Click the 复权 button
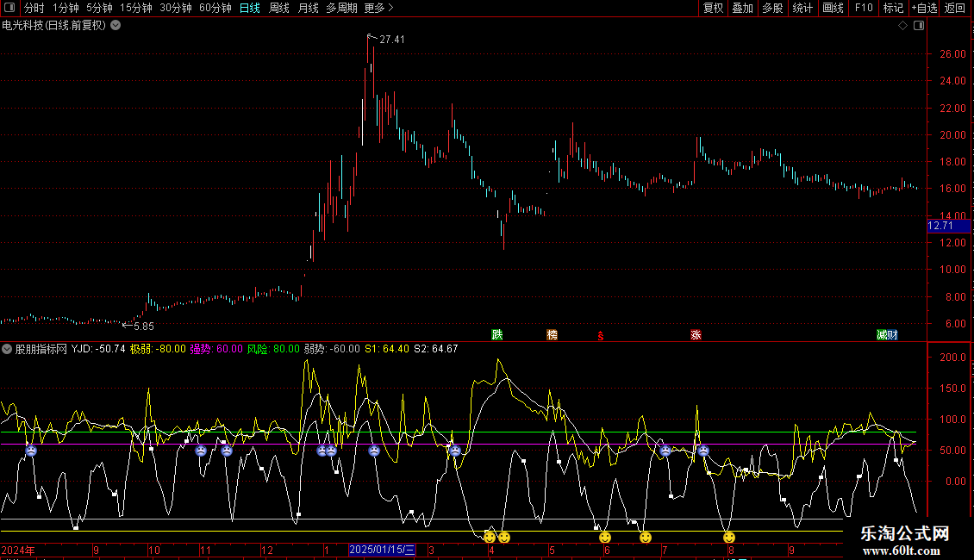Viewport: 974px width, 560px height. coord(713,8)
